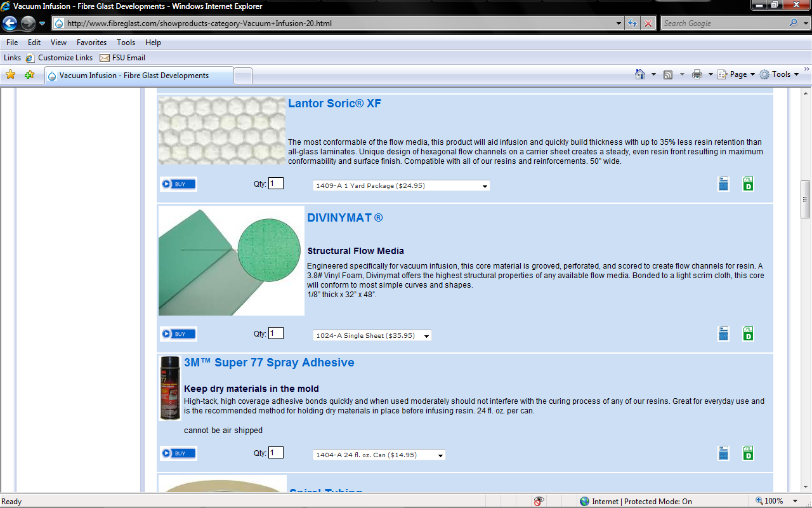Viewport: 812px width, 508px height.
Task: Click the Links toolbar label
Action: point(13,58)
